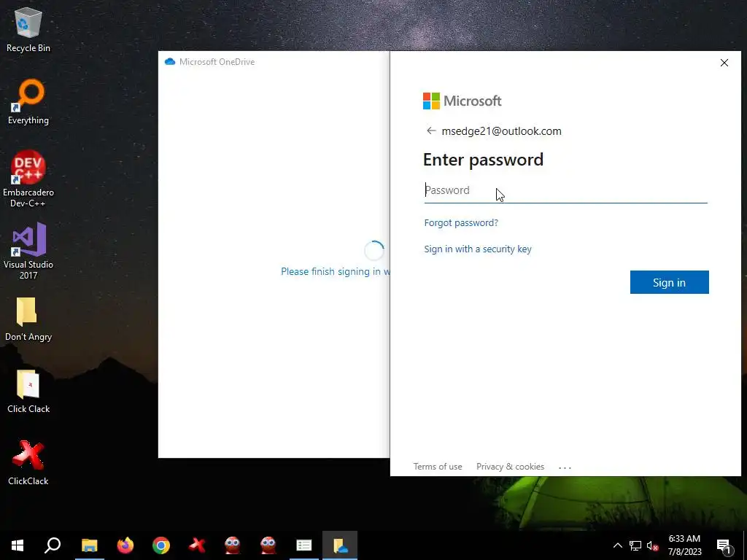Open the notification center icon

point(724,545)
